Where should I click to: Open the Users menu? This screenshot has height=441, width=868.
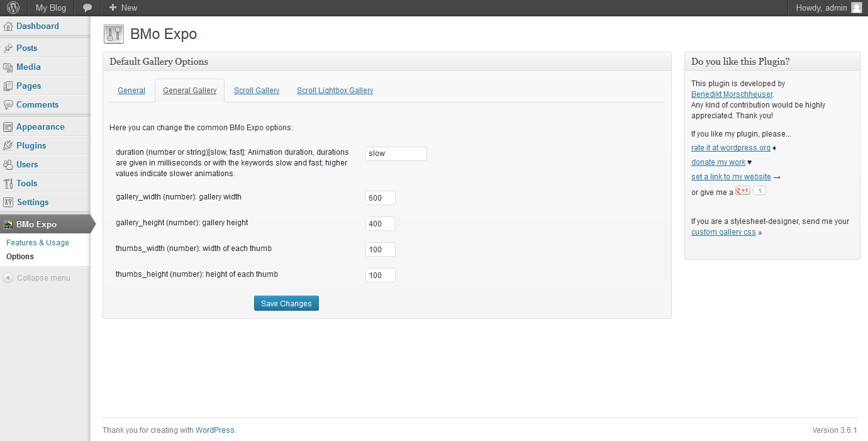tap(27, 164)
